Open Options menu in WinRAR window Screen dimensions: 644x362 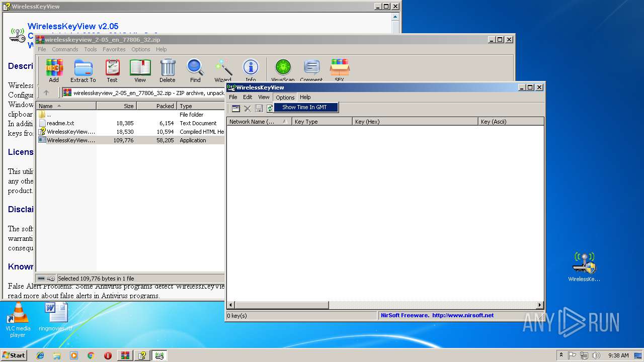(141, 49)
